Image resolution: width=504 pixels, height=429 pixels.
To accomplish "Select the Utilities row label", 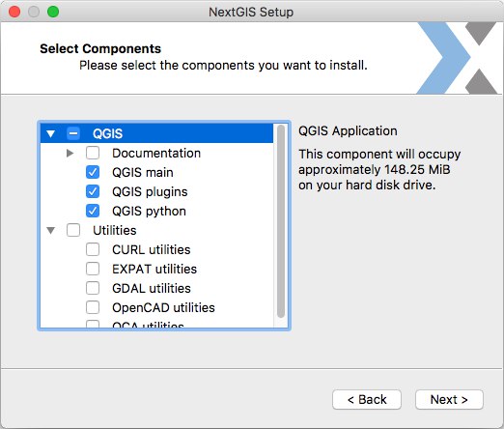I will pyautogui.click(x=115, y=231).
